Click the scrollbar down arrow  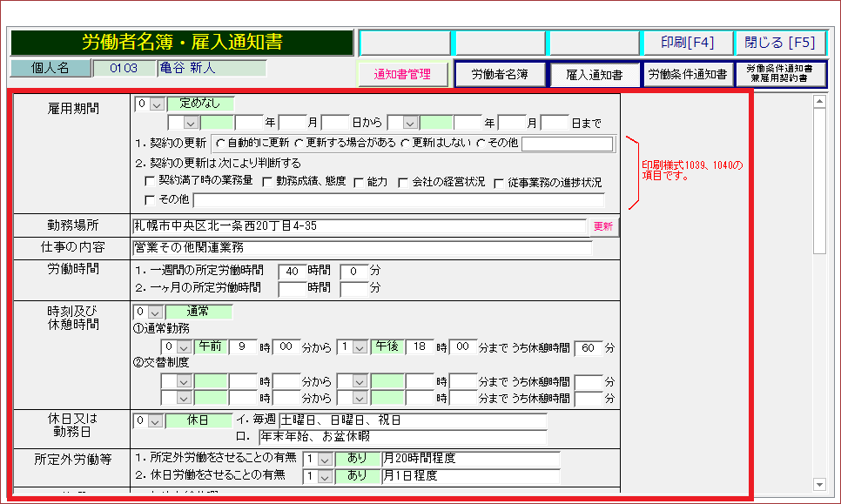point(818,484)
